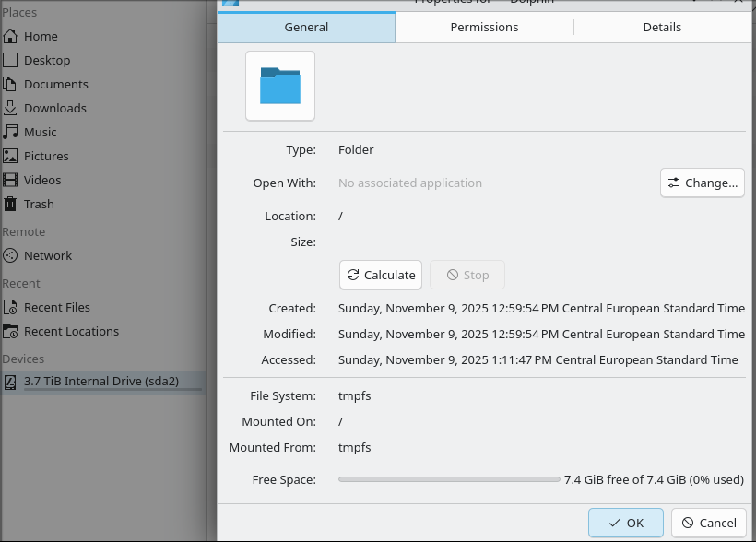Select 3.7 TiB Internal Drive (sda2)
Screen dimensions: 756x542
point(102,382)
